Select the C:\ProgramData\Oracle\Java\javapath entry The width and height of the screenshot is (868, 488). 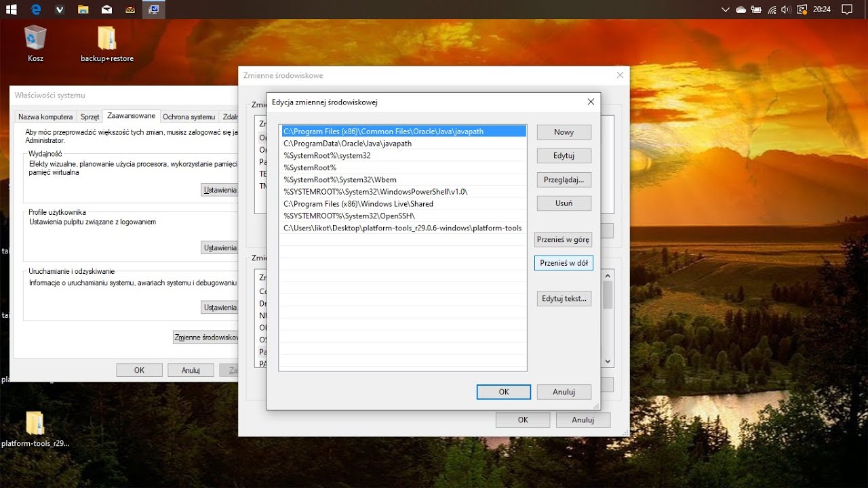point(403,144)
